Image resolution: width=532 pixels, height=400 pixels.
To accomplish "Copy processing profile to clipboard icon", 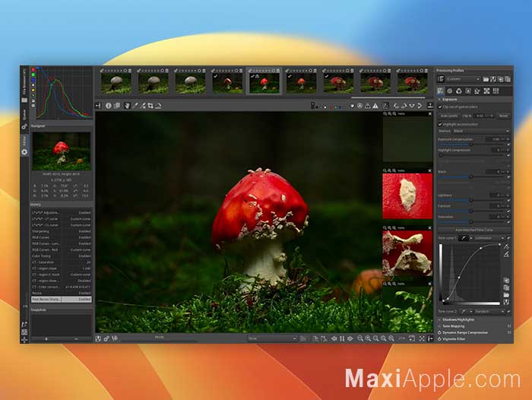I will coord(500,79).
